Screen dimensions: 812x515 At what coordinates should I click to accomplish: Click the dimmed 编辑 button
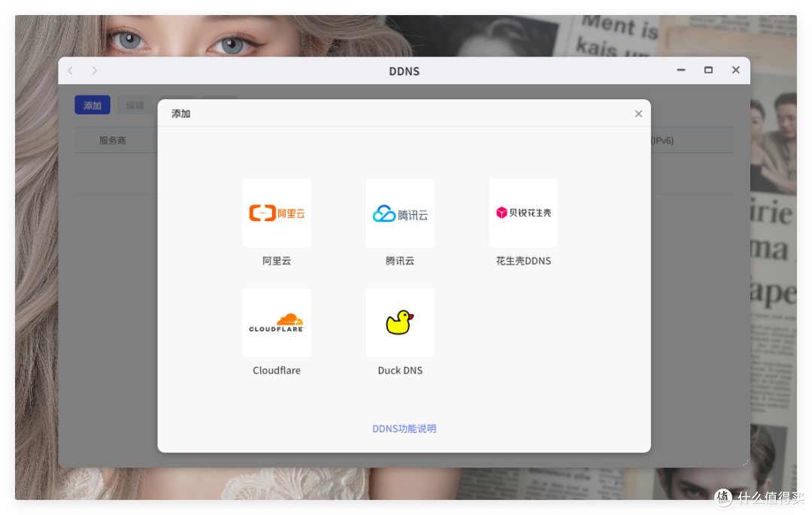click(135, 105)
